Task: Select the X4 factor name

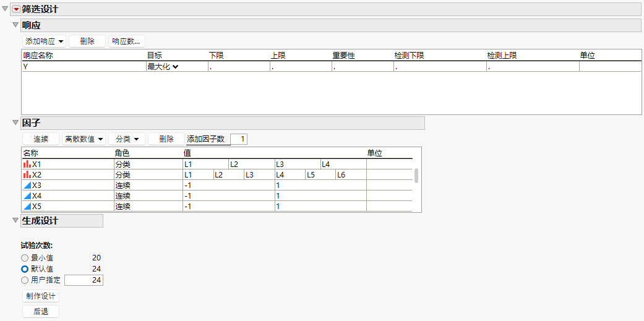Action: coord(37,196)
